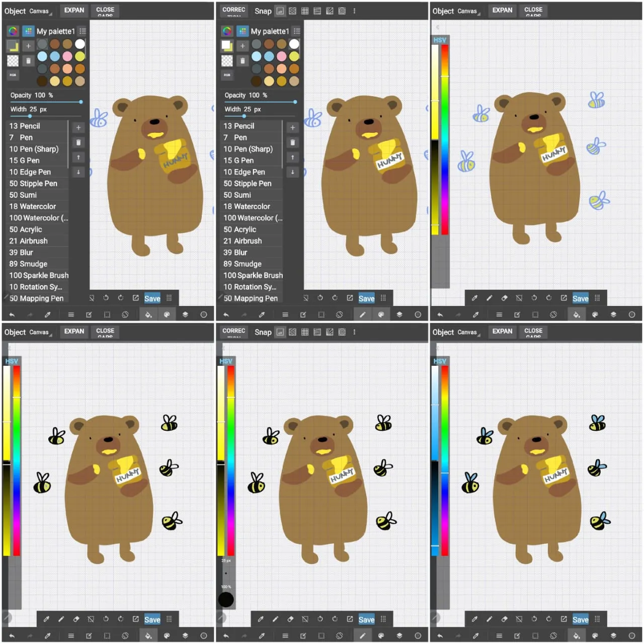Open color palette icon in top-middle bottom bar

[381, 314]
